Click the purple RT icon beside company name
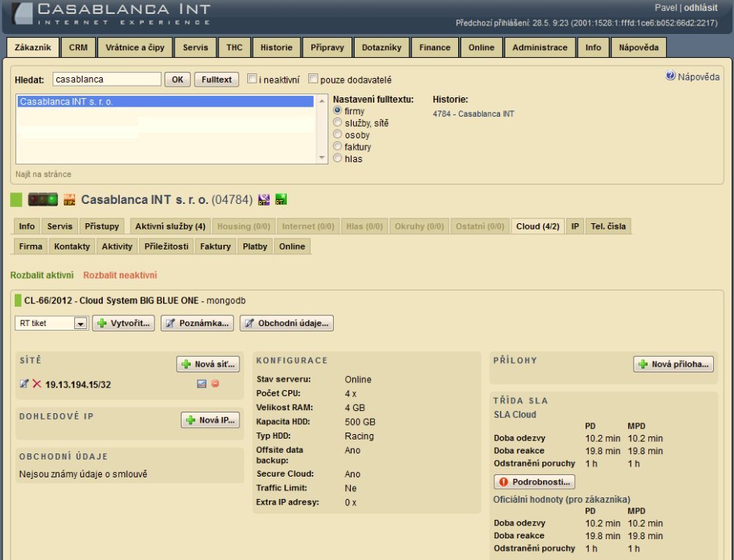The height and width of the screenshot is (560, 734). point(264,200)
